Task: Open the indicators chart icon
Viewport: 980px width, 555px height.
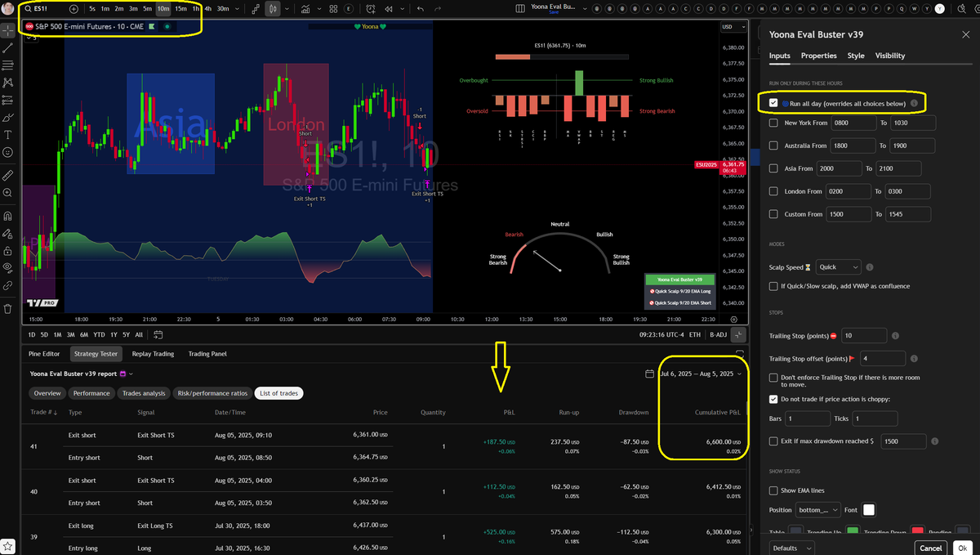Action: tap(305, 9)
